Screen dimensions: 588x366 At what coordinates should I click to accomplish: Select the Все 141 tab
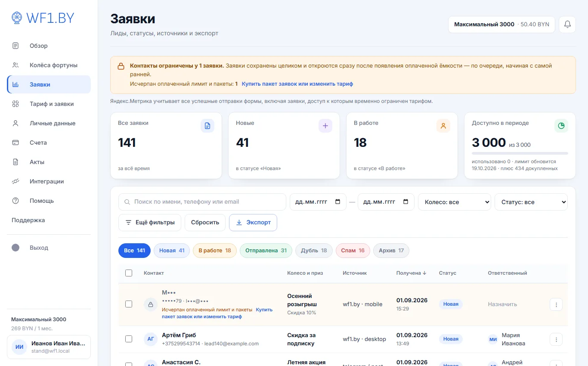tap(134, 251)
